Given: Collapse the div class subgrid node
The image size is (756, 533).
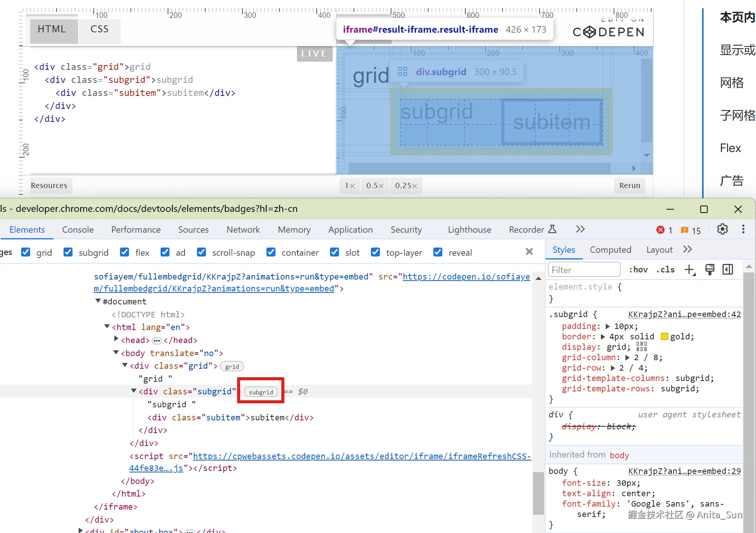Looking at the screenshot, I should point(134,391).
